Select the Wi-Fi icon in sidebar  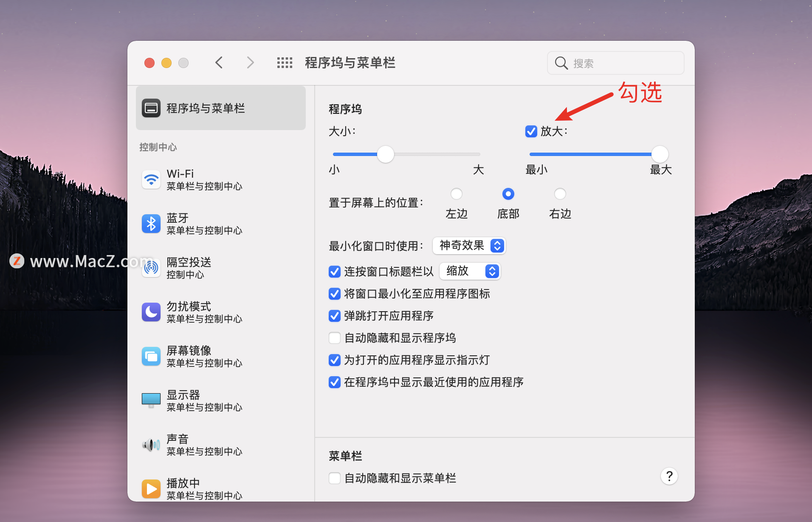coord(151,180)
